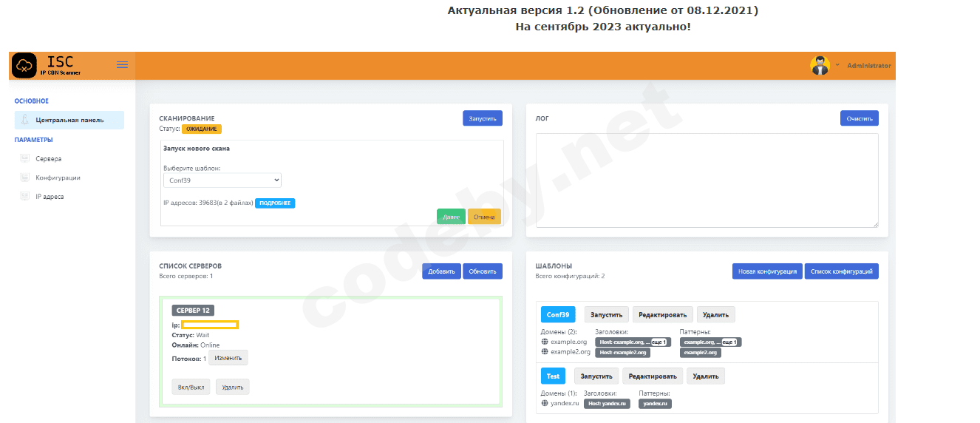Screen dimensions: 980x423
Task: Click Запустить for Test template
Action: (x=596, y=376)
